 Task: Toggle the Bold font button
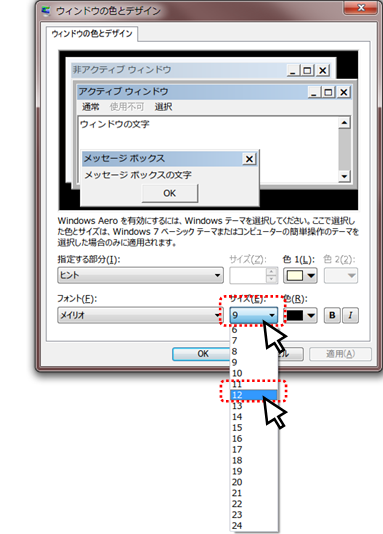pos(332,315)
